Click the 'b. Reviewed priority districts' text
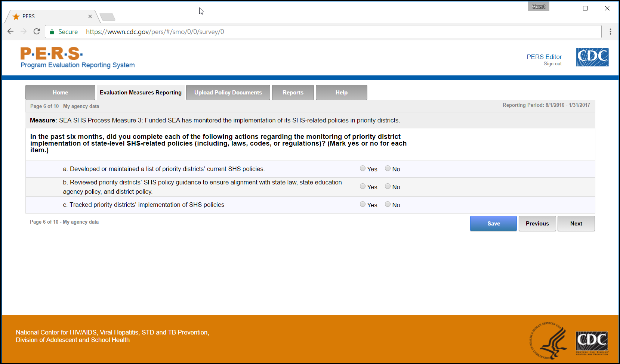The image size is (620, 364). pyautogui.click(x=202, y=187)
